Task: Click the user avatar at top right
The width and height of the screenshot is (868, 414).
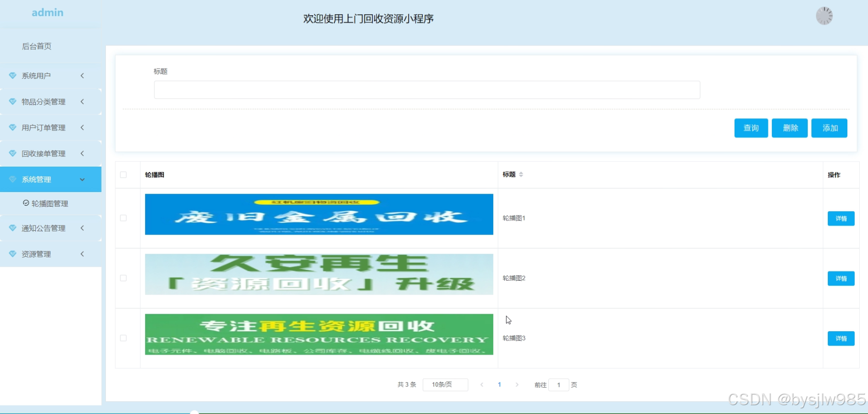Action: pyautogui.click(x=824, y=16)
